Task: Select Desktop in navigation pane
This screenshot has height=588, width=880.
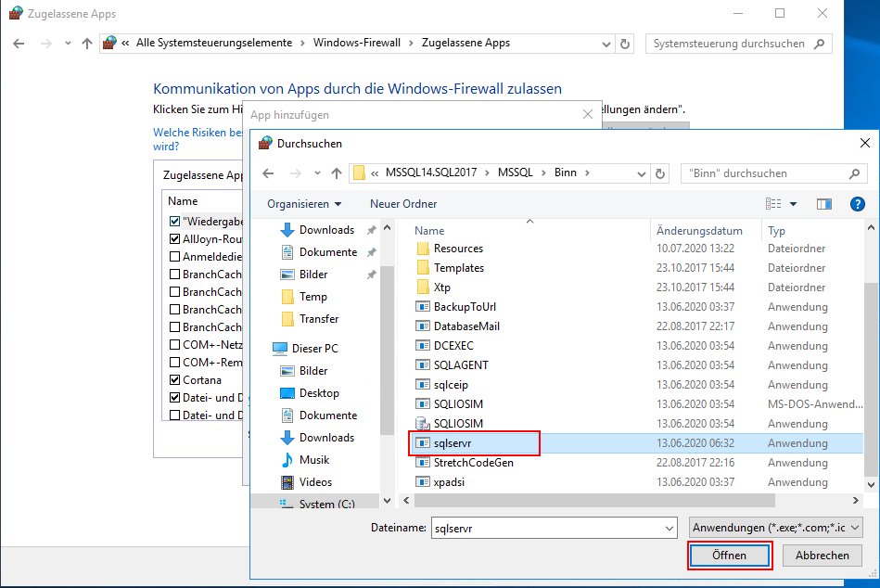Action: pyautogui.click(x=319, y=393)
